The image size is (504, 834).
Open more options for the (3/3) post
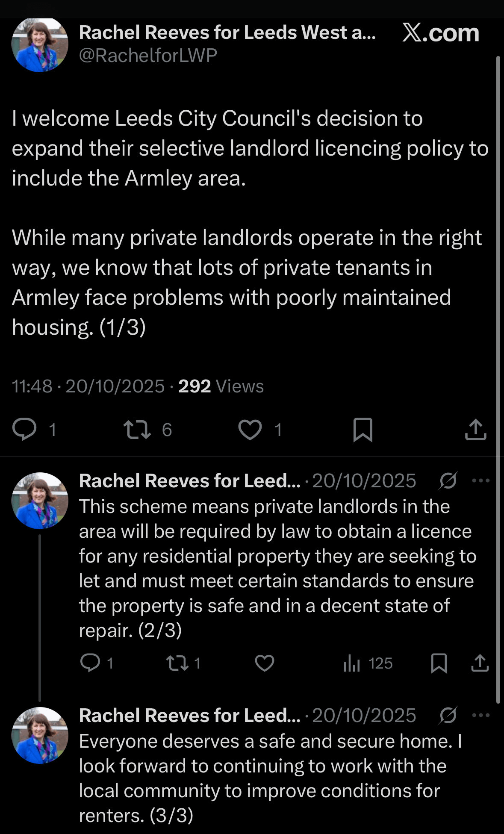[x=480, y=715]
